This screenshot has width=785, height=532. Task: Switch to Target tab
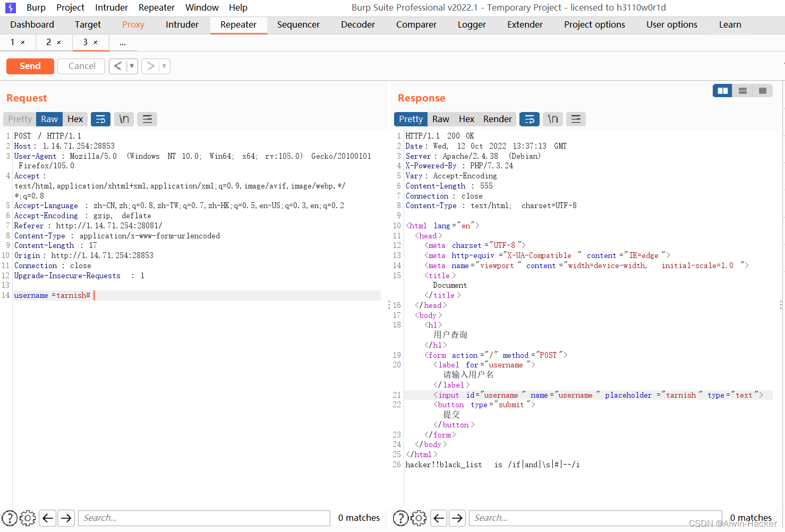pyautogui.click(x=88, y=24)
